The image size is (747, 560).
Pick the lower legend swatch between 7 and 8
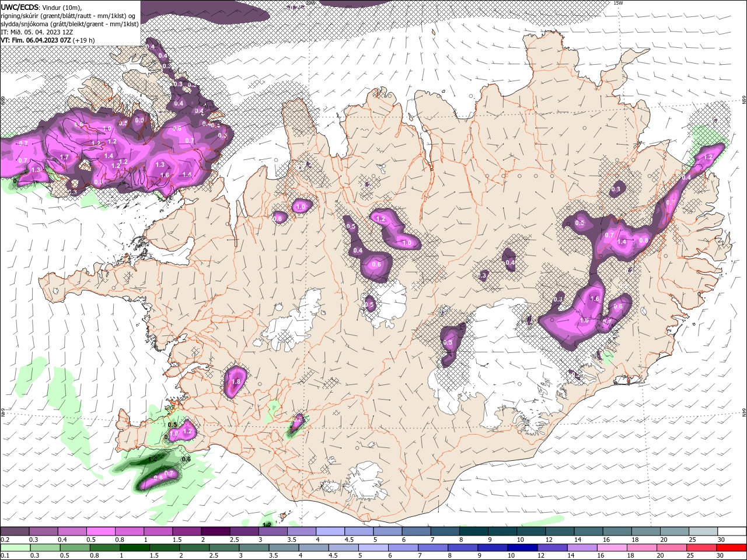click(432, 548)
